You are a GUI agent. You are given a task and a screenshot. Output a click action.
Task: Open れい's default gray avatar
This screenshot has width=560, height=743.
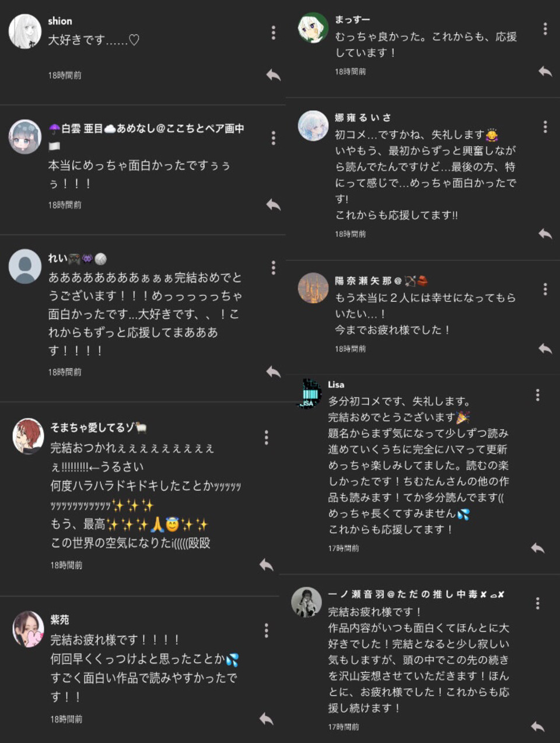(x=25, y=267)
